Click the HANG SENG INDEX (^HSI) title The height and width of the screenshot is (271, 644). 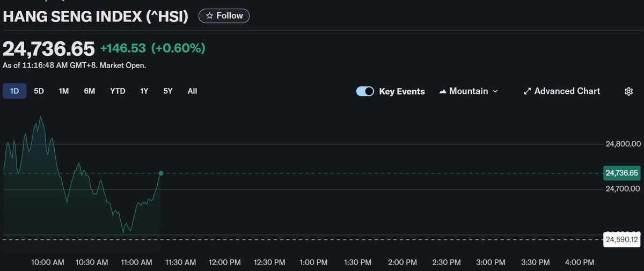(96, 17)
